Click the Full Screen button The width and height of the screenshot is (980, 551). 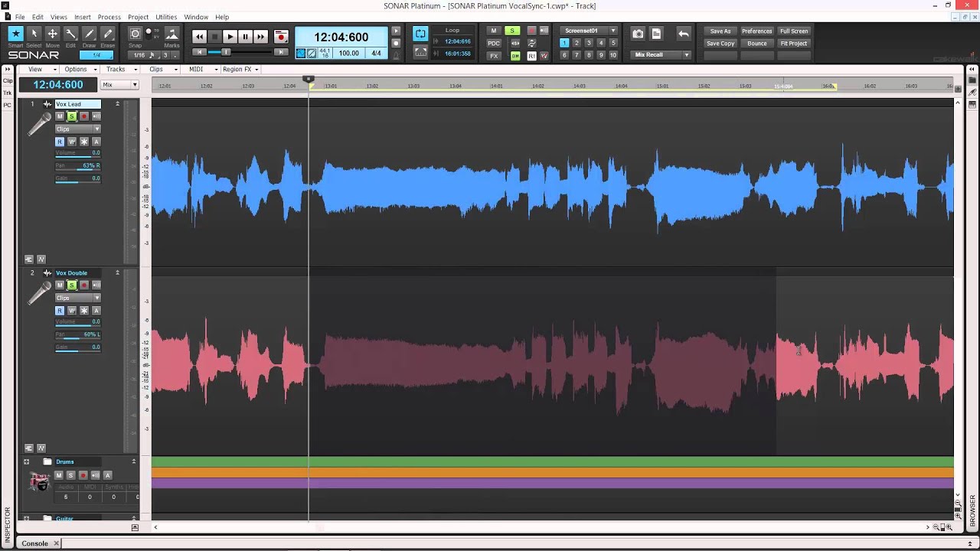[x=794, y=31]
